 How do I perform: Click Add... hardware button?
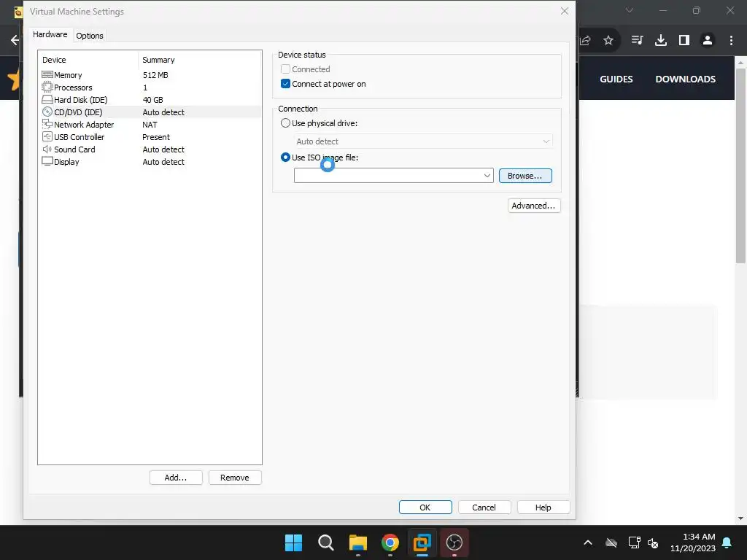pyautogui.click(x=176, y=478)
